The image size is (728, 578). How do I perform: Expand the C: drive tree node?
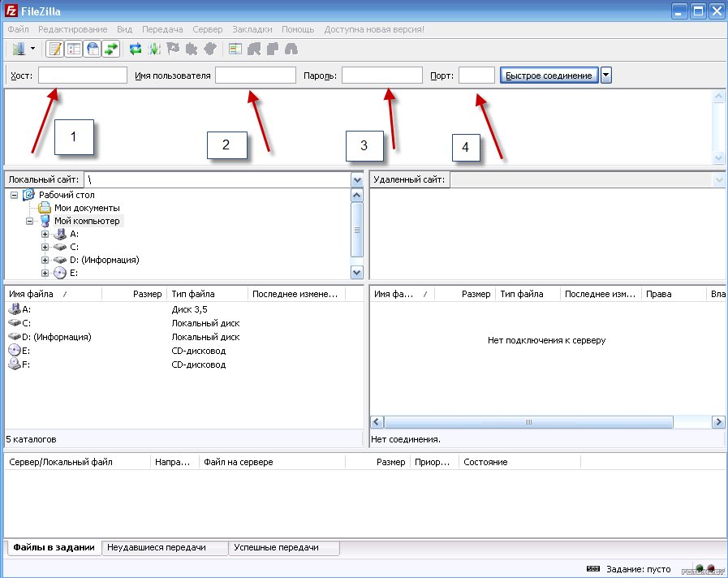45,247
